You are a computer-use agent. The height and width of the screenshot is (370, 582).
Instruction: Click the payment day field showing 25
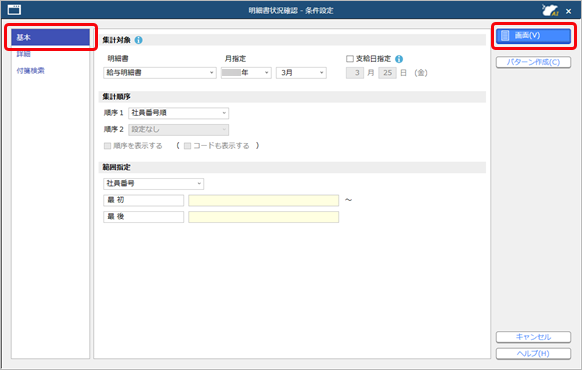tap(388, 73)
